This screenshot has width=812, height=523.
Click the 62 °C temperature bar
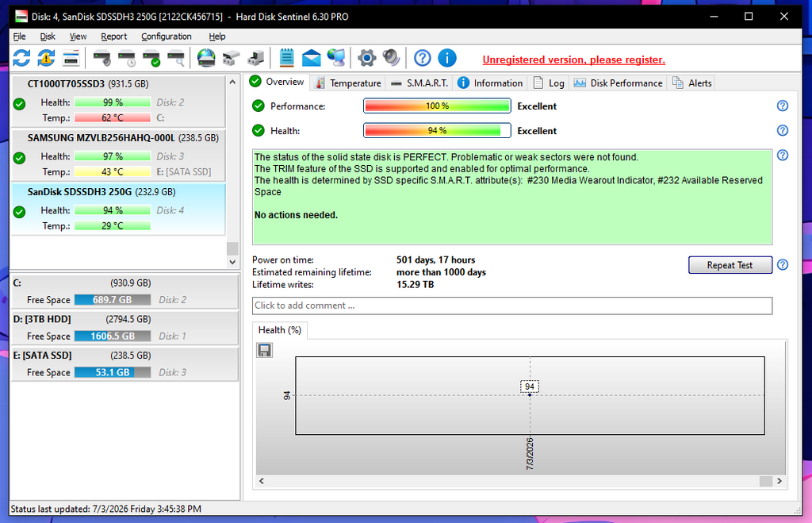(x=113, y=117)
